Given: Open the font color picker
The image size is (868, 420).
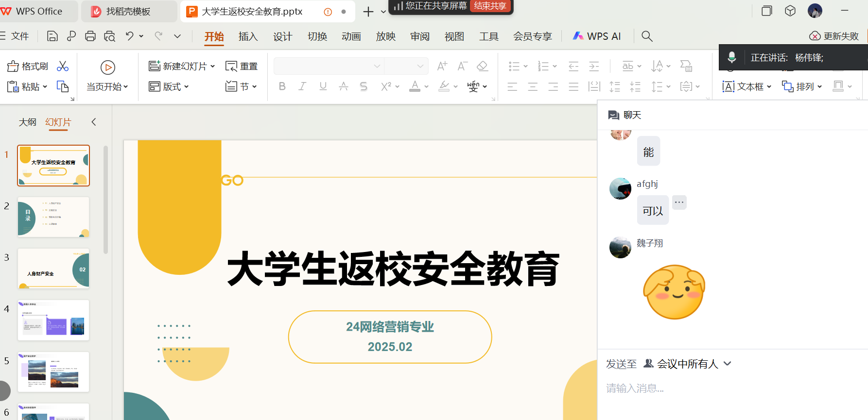Looking at the screenshot, I should (x=415, y=86).
